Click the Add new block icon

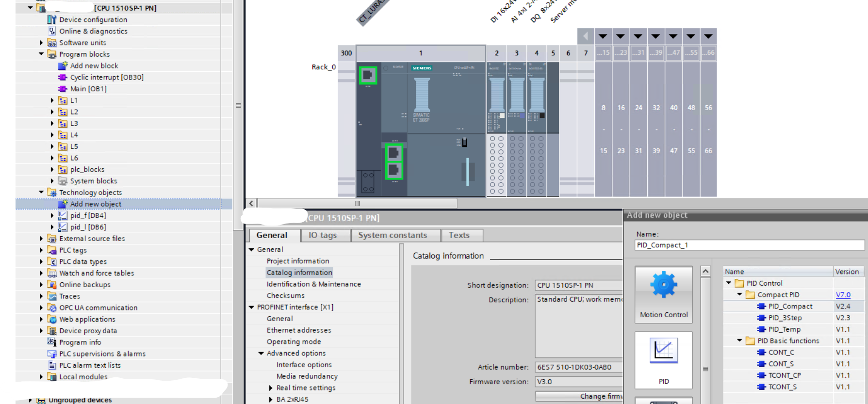point(63,66)
